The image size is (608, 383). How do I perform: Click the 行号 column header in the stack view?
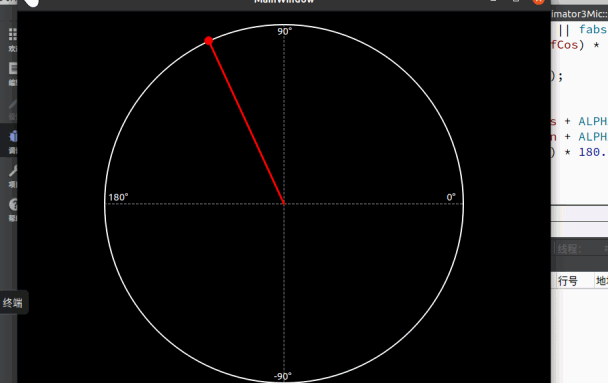[x=568, y=281]
